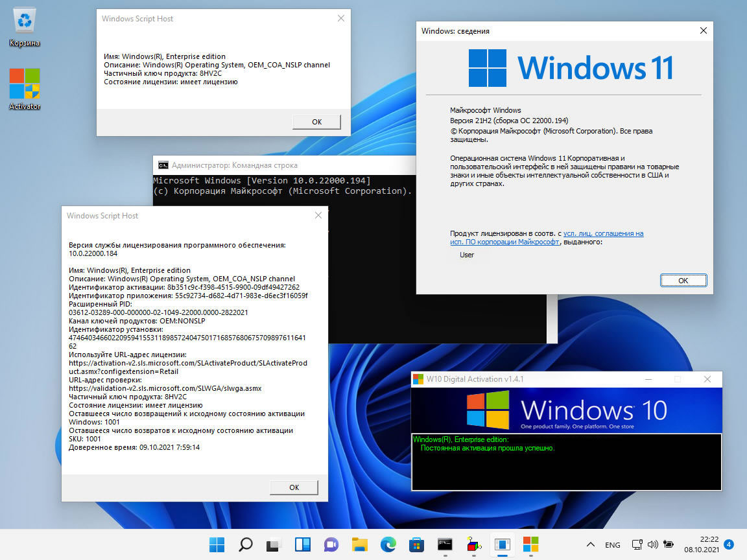The width and height of the screenshot is (747, 560).
Task: Click 'Версия 21H2' line in winver
Action: [x=509, y=121]
